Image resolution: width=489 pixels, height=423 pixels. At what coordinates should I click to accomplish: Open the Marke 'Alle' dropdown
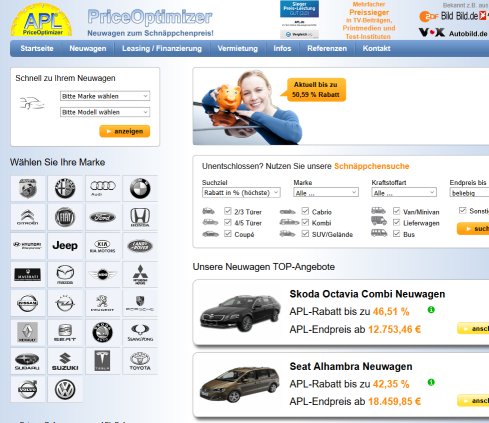(x=326, y=193)
